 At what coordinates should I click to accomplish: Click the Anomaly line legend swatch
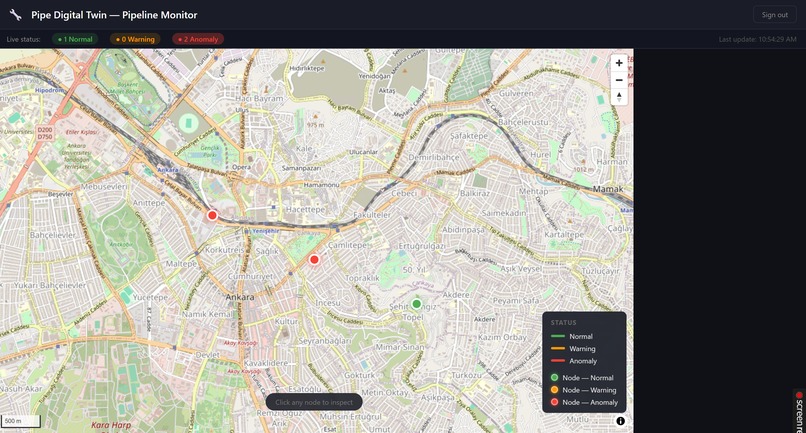[558, 361]
